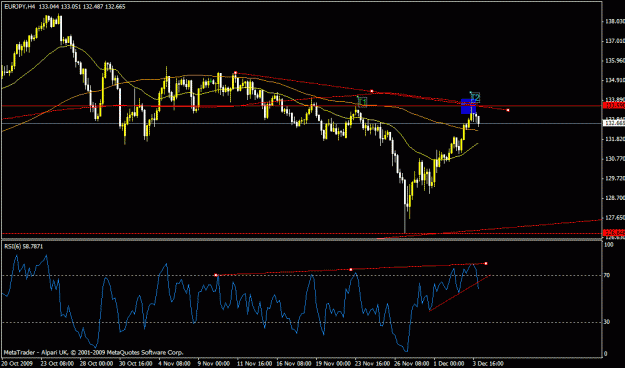Select the blue rectangle object on chart

[468, 106]
